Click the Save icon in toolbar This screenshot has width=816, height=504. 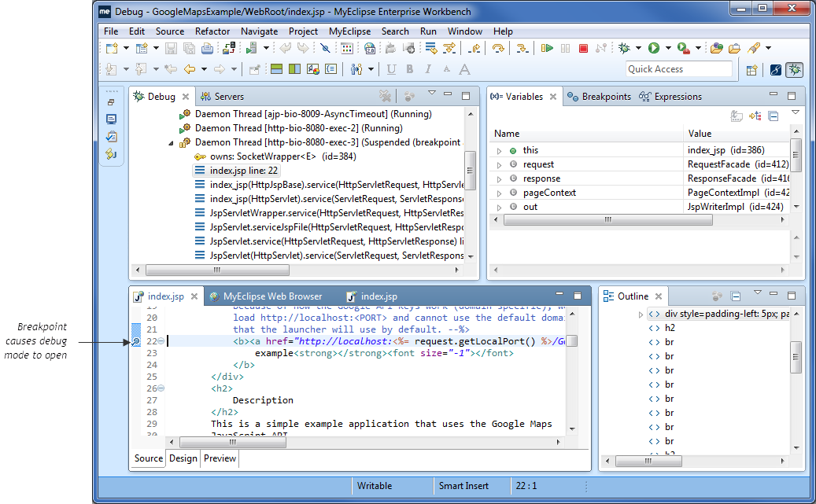click(x=171, y=49)
